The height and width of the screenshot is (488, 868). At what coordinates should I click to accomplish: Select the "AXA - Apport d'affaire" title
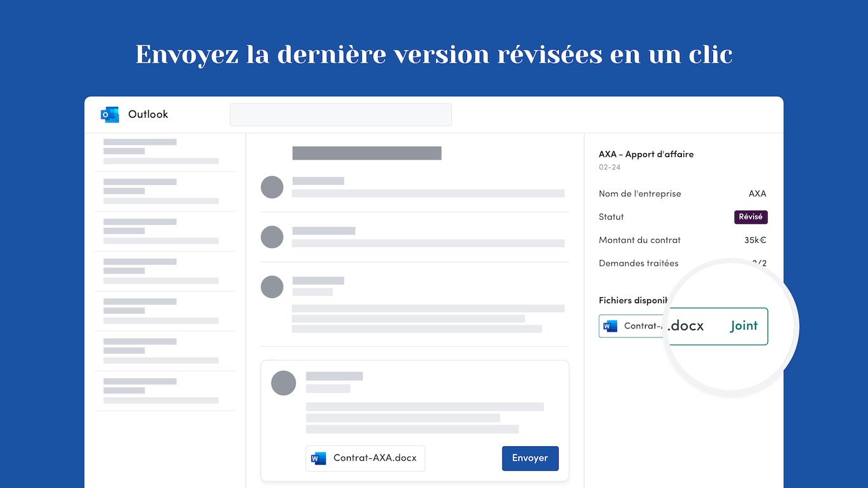point(646,154)
